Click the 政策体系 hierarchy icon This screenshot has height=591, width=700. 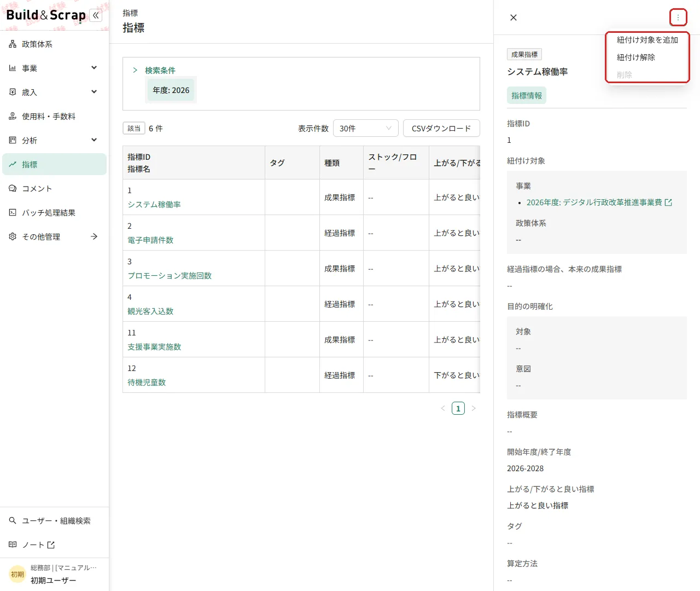[13, 44]
